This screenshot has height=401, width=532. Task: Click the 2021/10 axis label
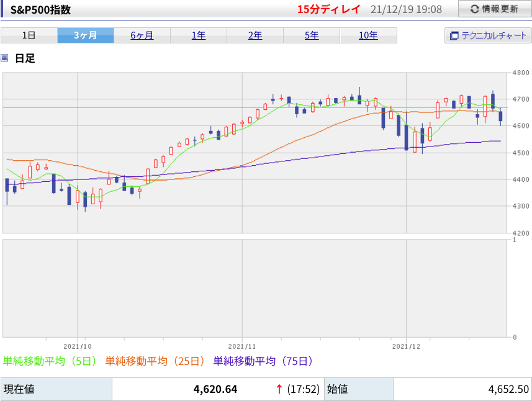coord(78,346)
